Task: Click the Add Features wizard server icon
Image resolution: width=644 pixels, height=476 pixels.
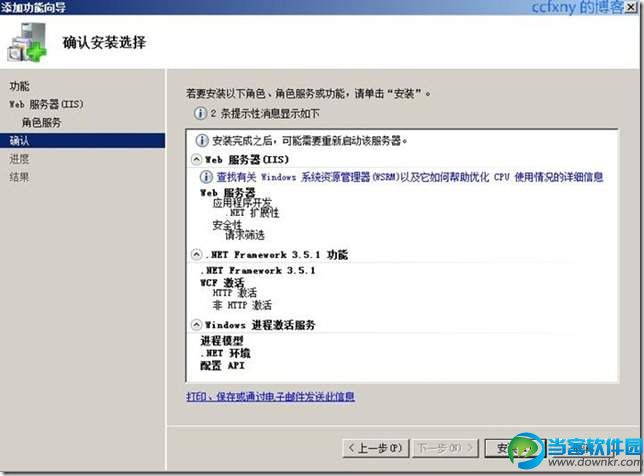Action: [x=27, y=43]
